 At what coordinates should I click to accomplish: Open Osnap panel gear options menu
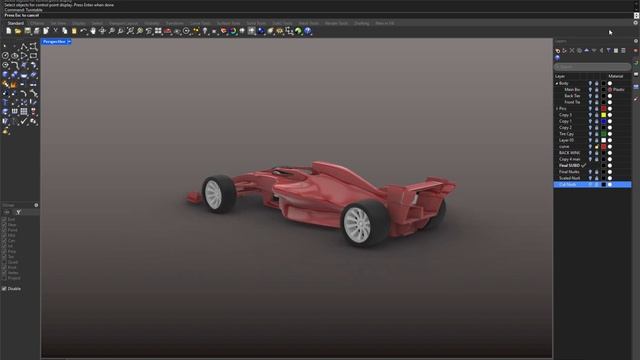pyautogui.click(x=36, y=205)
